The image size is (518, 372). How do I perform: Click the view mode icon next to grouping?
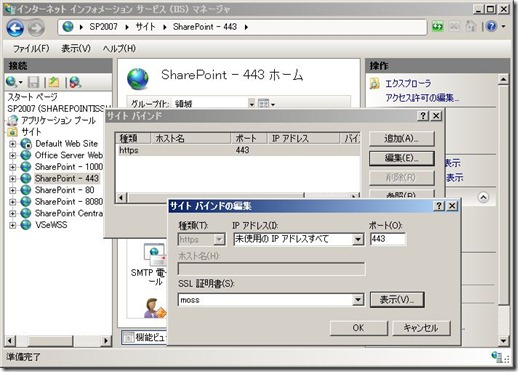click(x=263, y=104)
